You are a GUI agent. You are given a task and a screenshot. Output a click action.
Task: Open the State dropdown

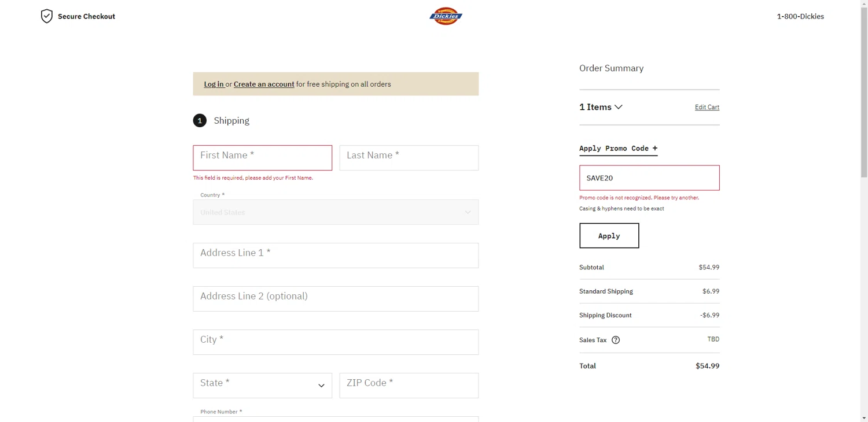pyautogui.click(x=262, y=386)
